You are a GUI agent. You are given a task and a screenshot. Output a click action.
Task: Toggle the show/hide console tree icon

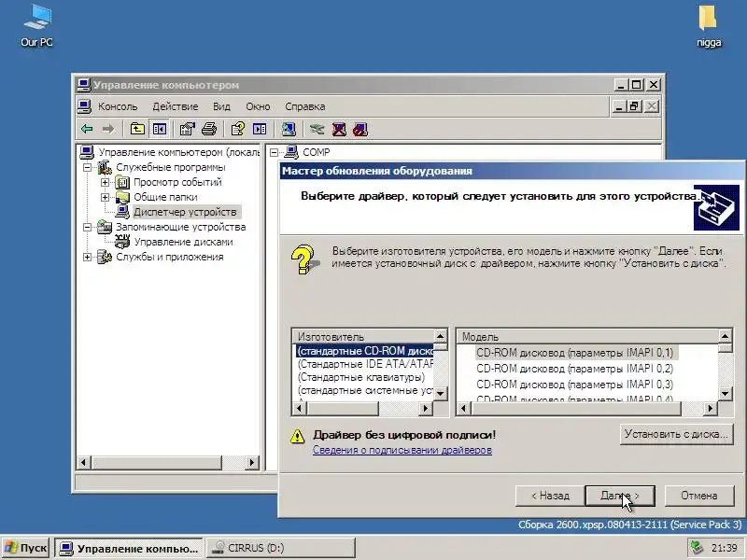coord(159,129)
